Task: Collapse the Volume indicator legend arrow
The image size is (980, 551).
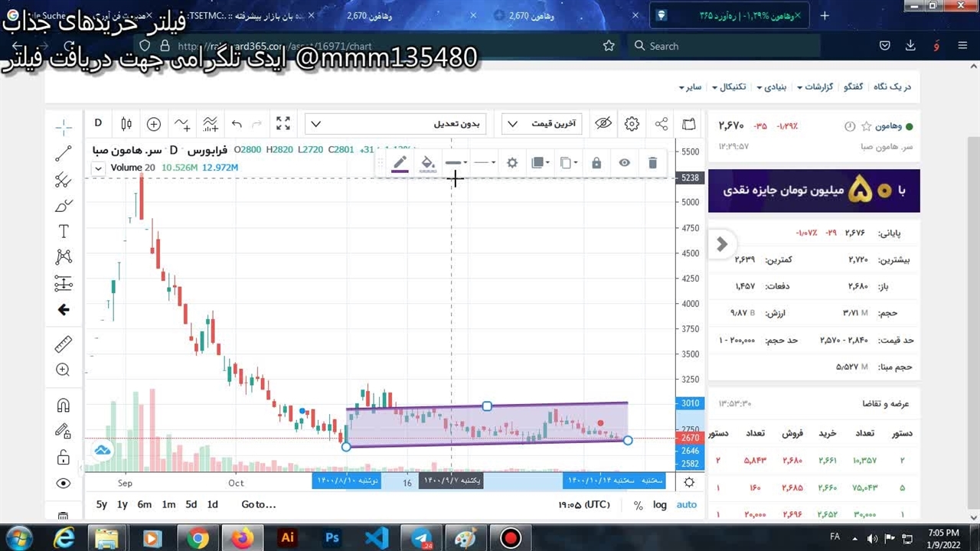Action: point(98,168)
